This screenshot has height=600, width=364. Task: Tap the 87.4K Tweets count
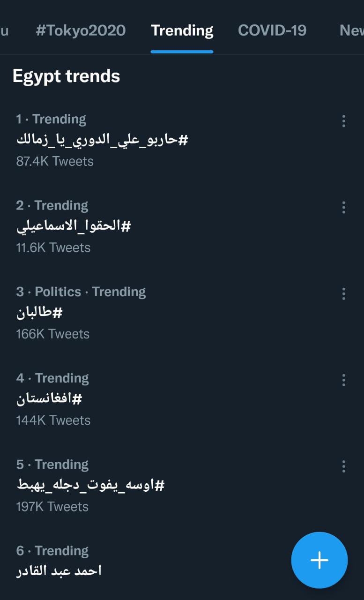coord(55,161)
